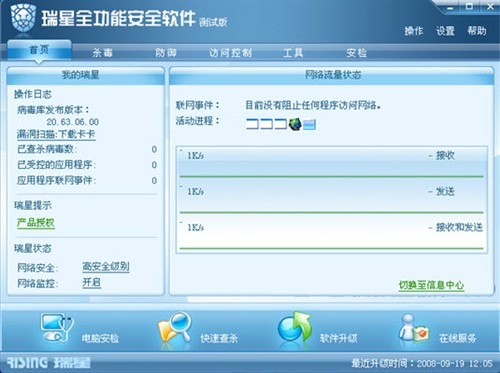
Task: Open 在线服务 online service icon
Action: pos(414,328)
